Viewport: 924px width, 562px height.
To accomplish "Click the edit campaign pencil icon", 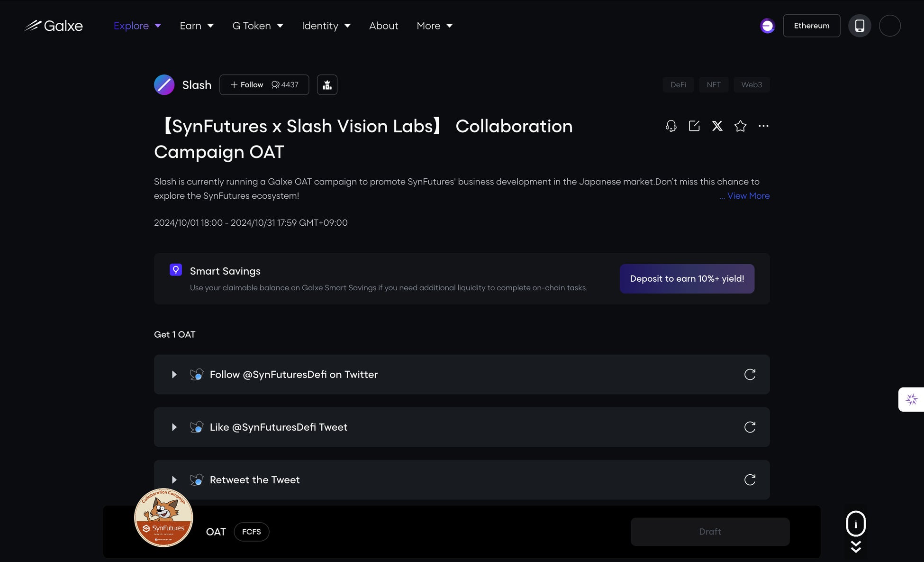I will (x=694, y=126).
